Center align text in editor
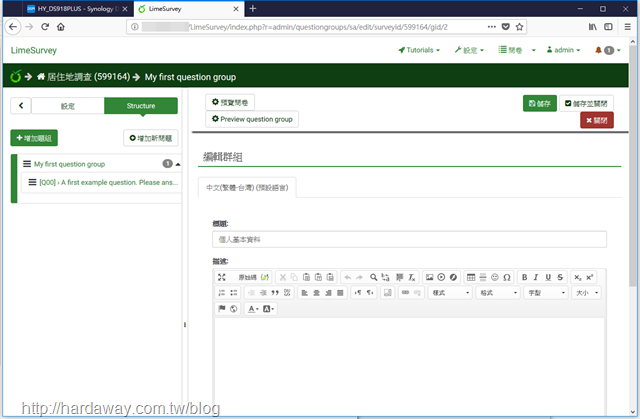Image resolution: width=640 pixels, height=419 pixels. [x=316, y=293]
